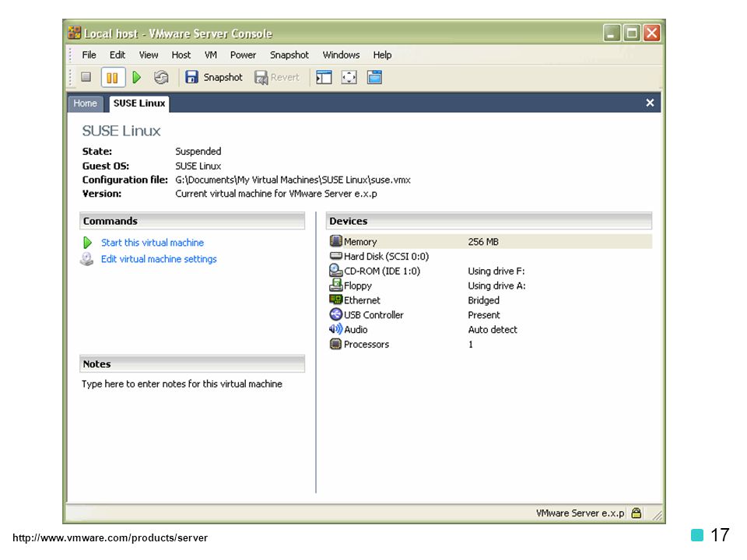Click the Ethernet device icon
The image size is (747, 560).
tap(336, 299)
